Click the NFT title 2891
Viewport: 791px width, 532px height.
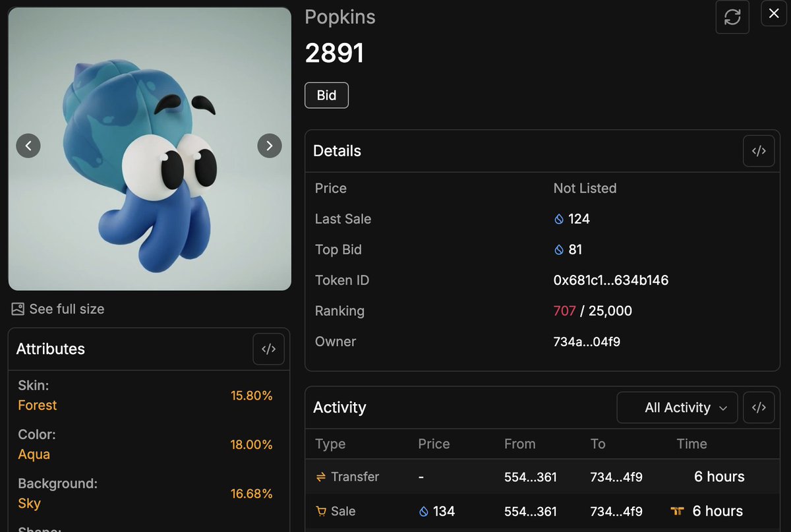click(x=334, y=53)
